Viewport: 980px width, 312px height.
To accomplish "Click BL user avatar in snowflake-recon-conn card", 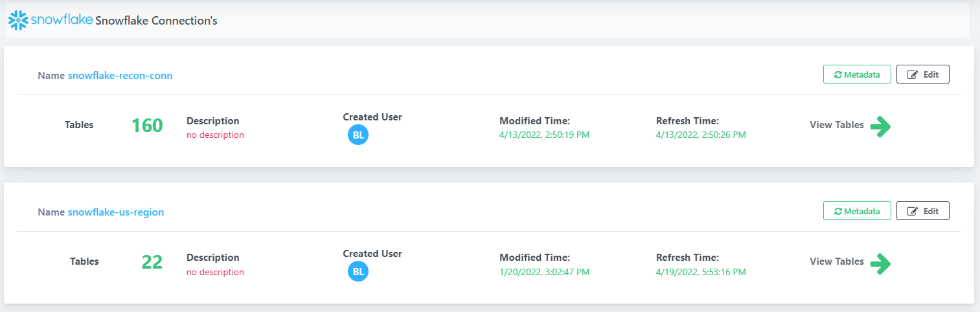I will [358, 135].
